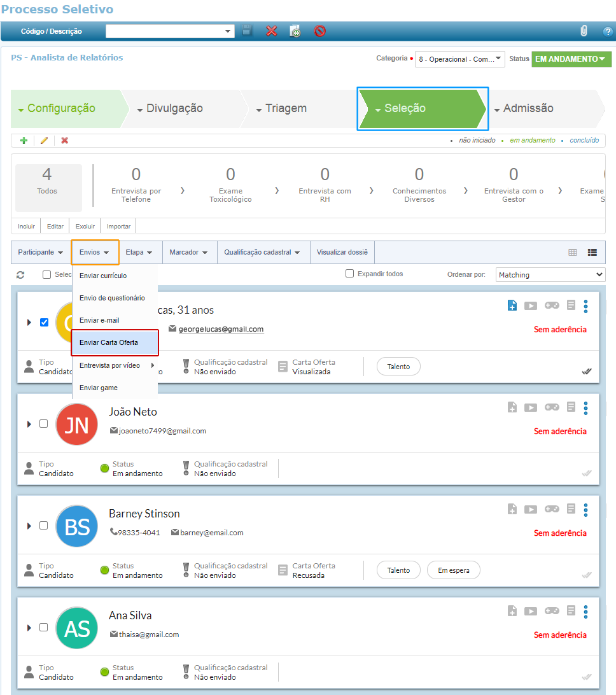The height and width of the screenshot is (695, 616).
Task: Open João Neto's three-dot options menu
Action: (585, 408)
